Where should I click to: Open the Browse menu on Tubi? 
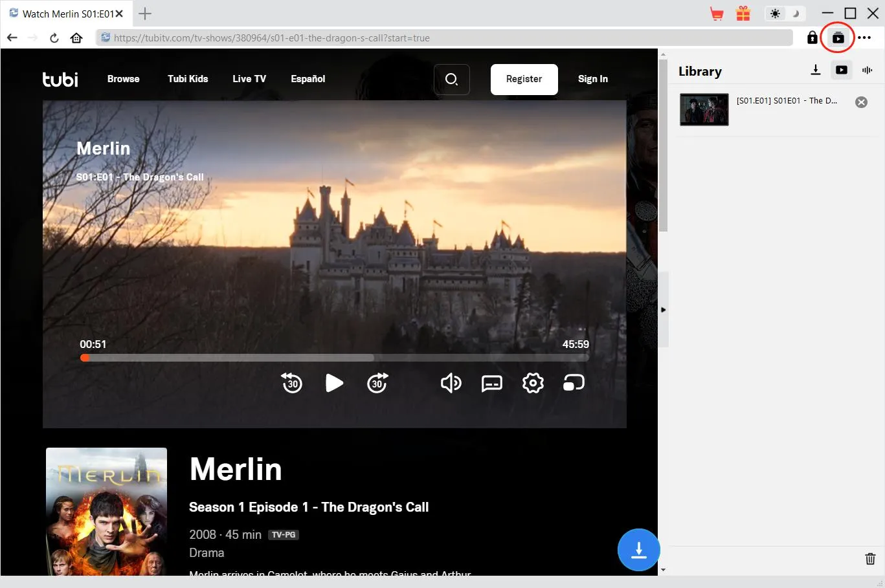(123, 79)
